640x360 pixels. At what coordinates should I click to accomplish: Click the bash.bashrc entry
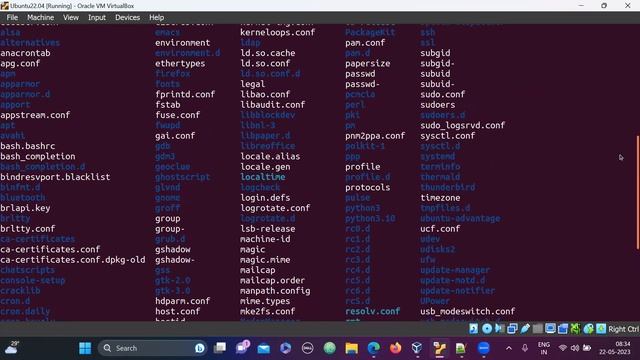[28, 146]
